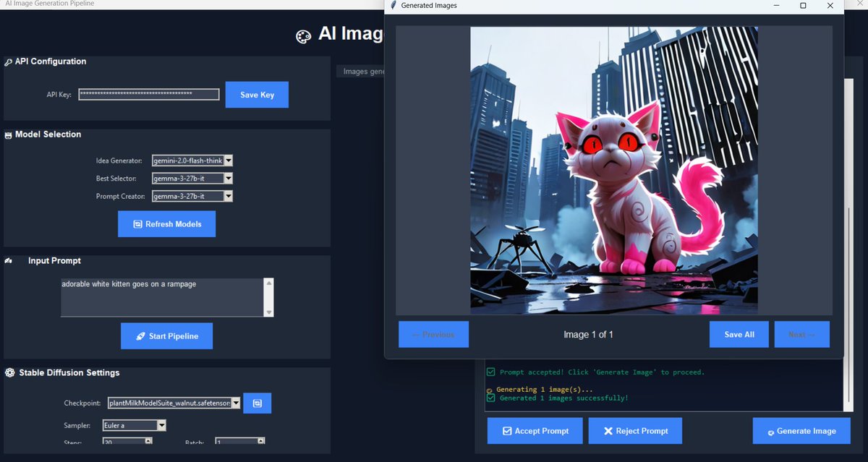Click the Batch spinner field

(x=240, y=442)
